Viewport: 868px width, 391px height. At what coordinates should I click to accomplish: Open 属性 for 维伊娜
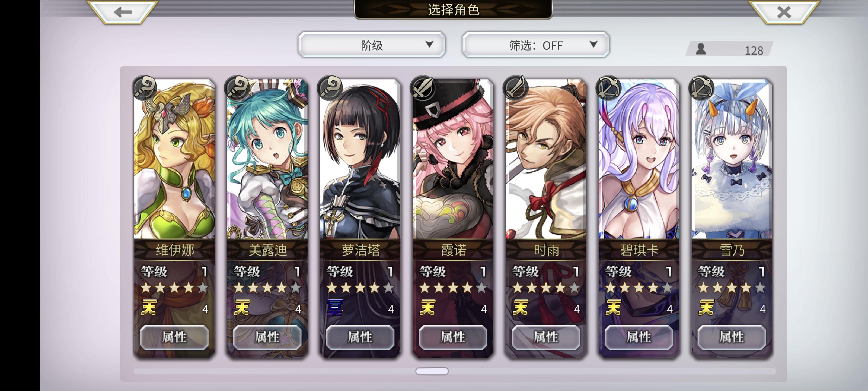[x=174, y=337]
